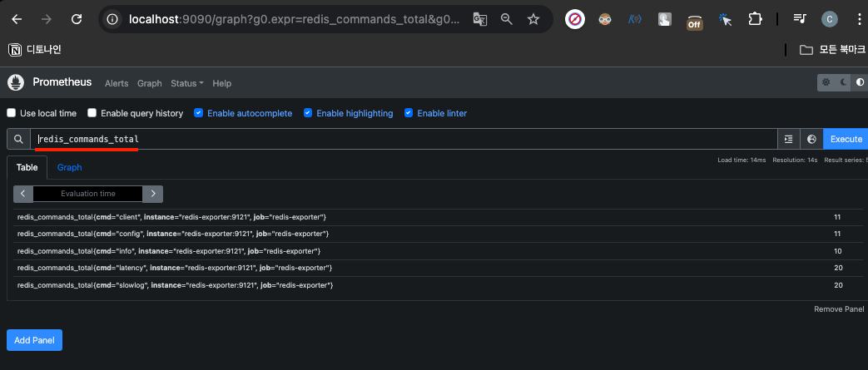Screen dimensions: 868x370
Task: Click the Load time: 14ms text
Action: (742, 160)
